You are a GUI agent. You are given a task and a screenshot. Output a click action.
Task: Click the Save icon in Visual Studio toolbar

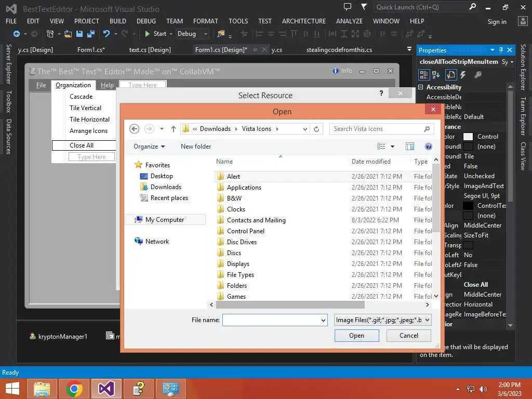[x=79, y=34]
